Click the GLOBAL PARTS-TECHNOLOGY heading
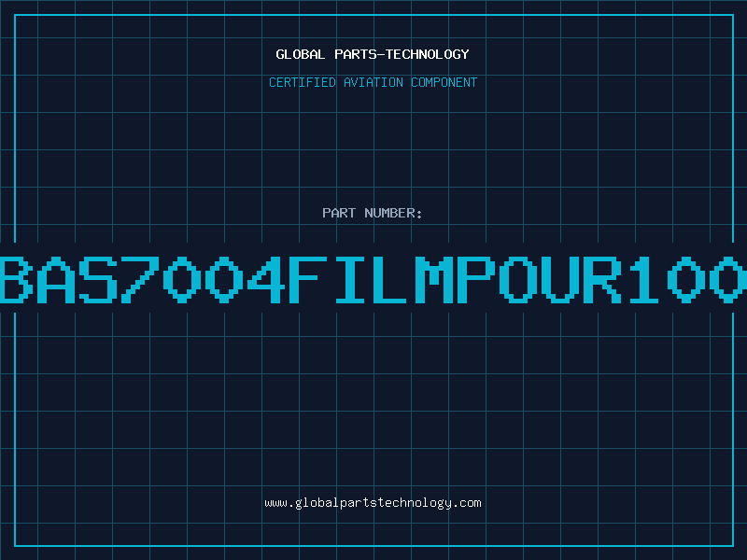 (373, 54)
